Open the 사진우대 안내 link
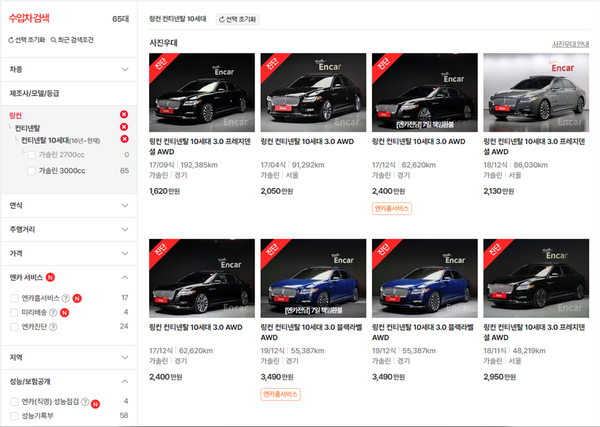 point(570,44)
